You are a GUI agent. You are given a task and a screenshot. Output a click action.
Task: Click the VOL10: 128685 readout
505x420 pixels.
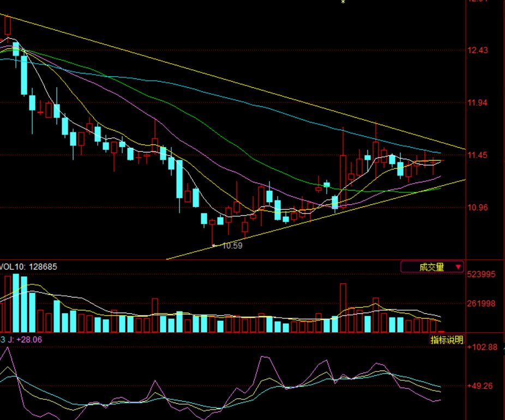click(28, 266)
